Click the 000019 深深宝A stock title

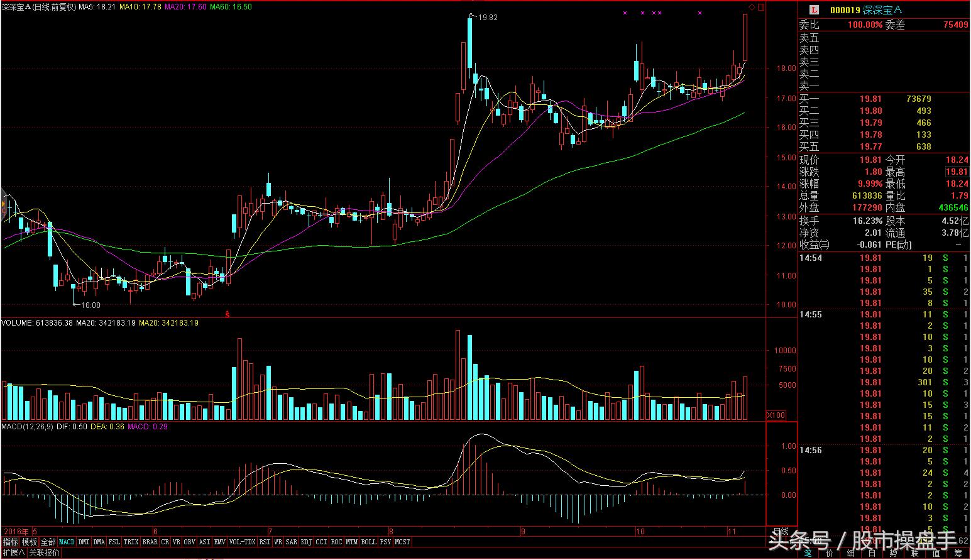click(x=865, y=9)
